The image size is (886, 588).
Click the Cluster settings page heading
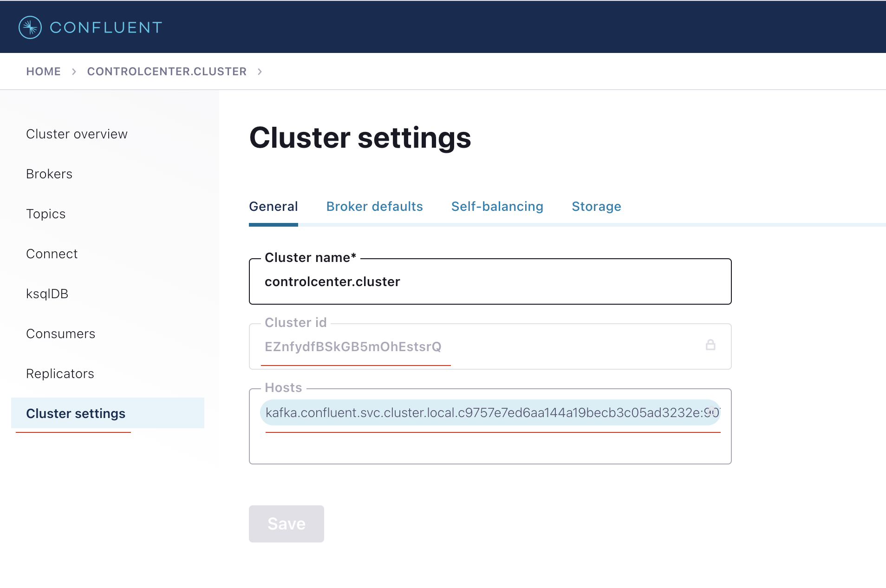pyautogui.click(x=360, y=138)
